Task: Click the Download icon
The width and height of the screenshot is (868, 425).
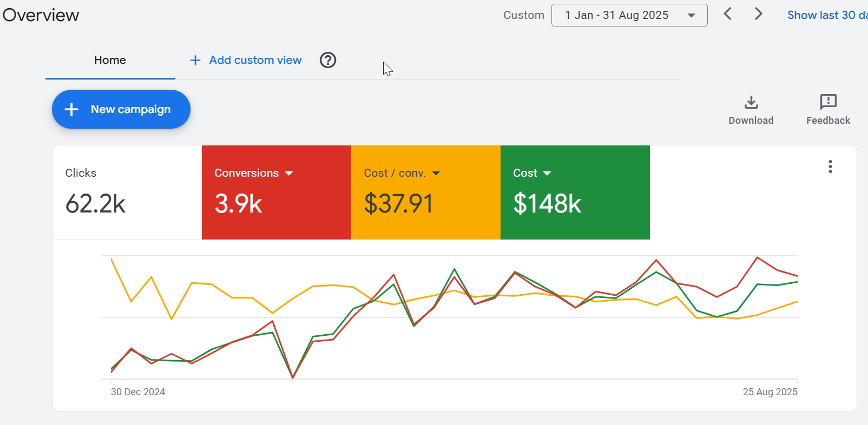Action: [x=751, y=102]
